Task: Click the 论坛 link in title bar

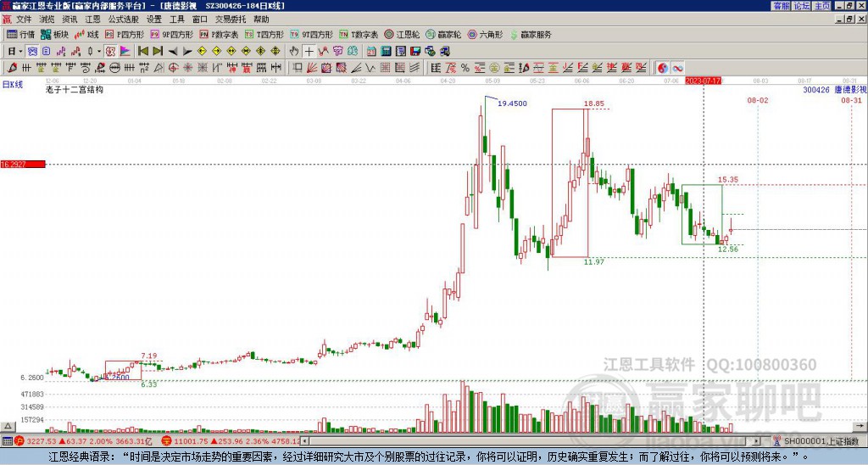Action: click(x=802, y=6)
